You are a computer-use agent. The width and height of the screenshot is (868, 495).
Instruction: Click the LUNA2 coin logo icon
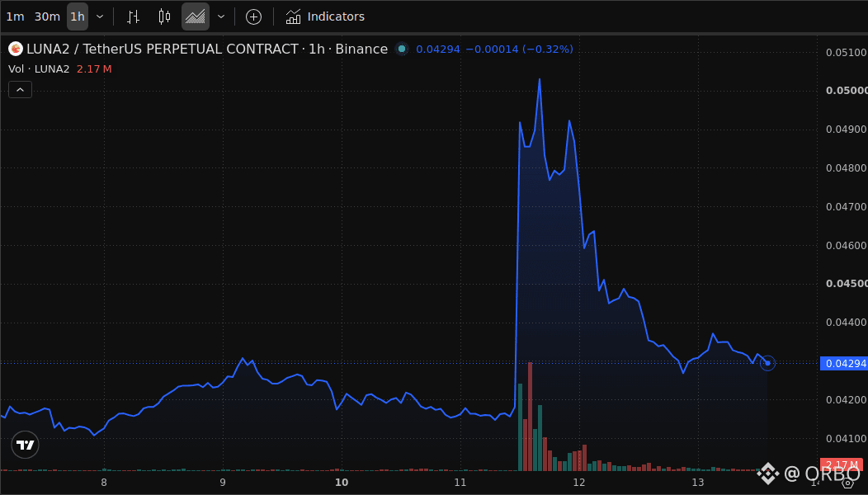pos(16,49)
